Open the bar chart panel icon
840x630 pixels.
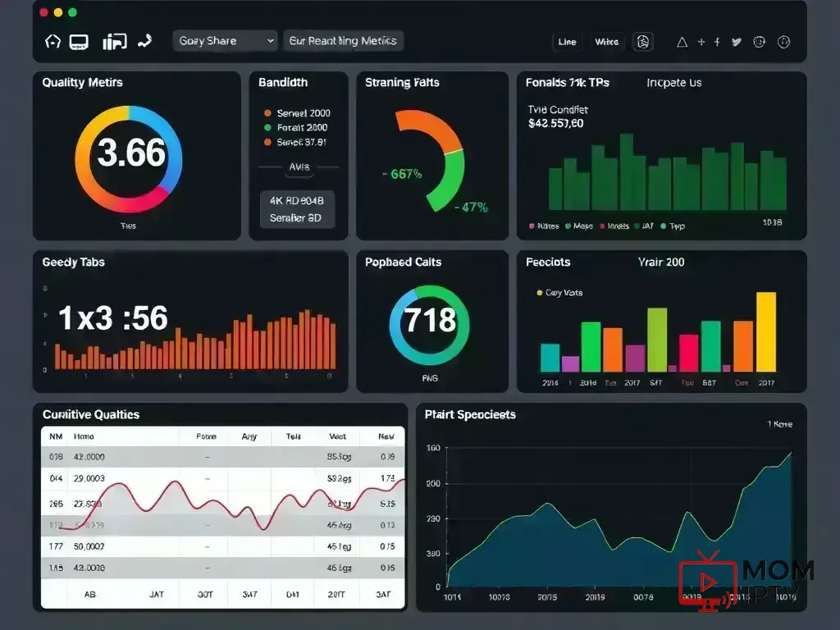click(114, 41)
